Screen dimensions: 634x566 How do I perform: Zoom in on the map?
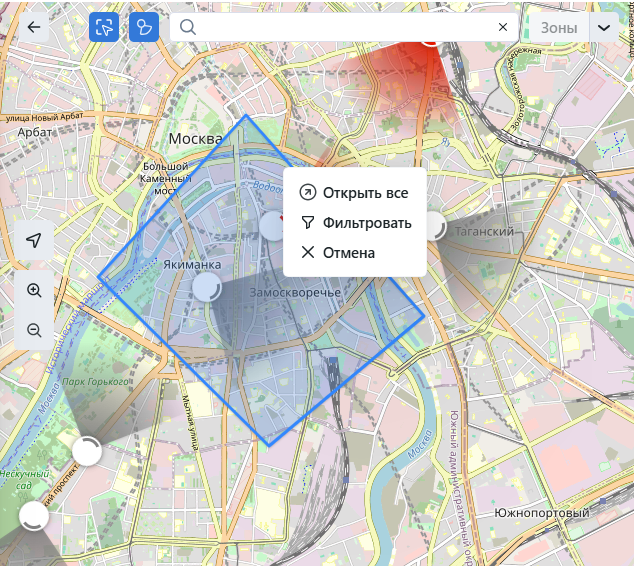coord(34,290)
